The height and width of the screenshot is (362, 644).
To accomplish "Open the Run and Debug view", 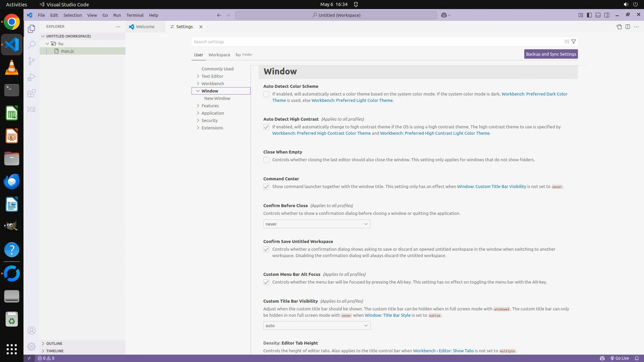I will click(32, 77).
